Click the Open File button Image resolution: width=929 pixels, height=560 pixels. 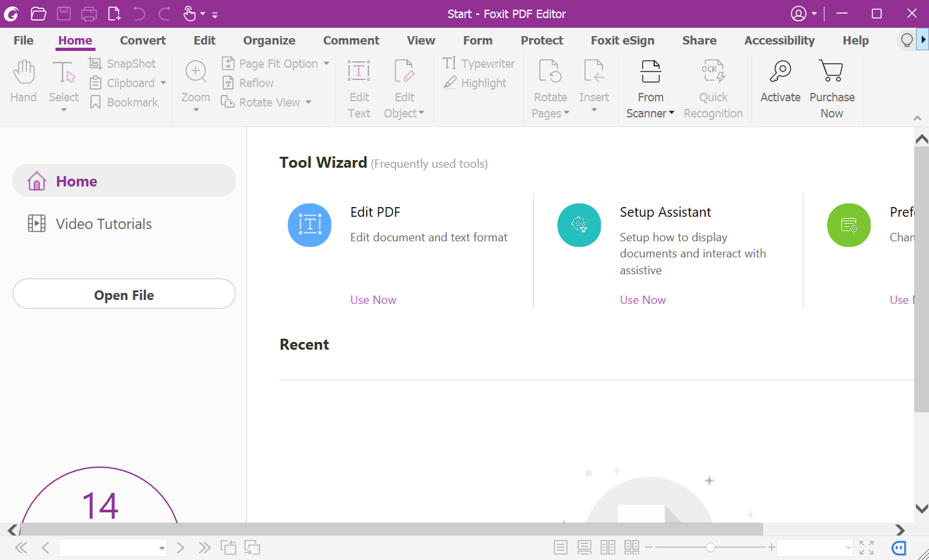coord(124,294)
